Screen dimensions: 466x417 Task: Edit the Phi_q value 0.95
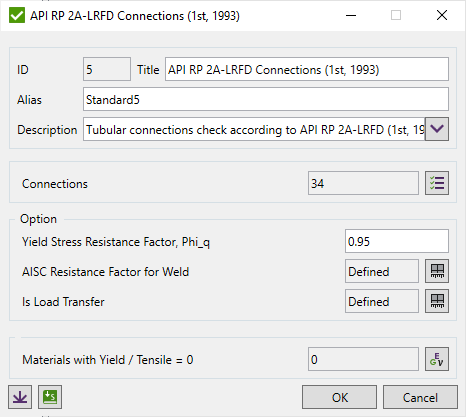397,241
